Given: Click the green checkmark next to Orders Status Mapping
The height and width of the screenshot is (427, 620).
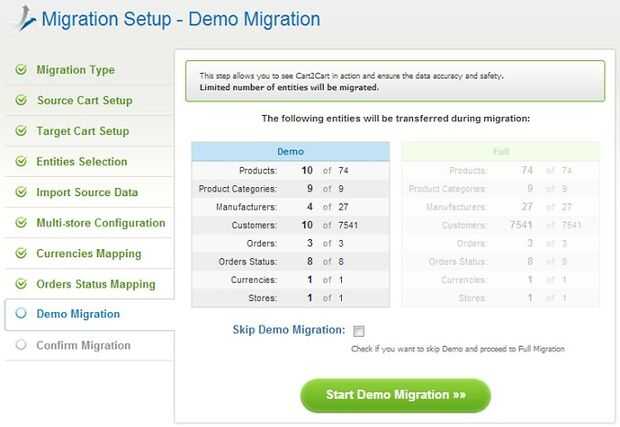Looking at the screenshot, I should pyautogui.click(x=21, y=284).
